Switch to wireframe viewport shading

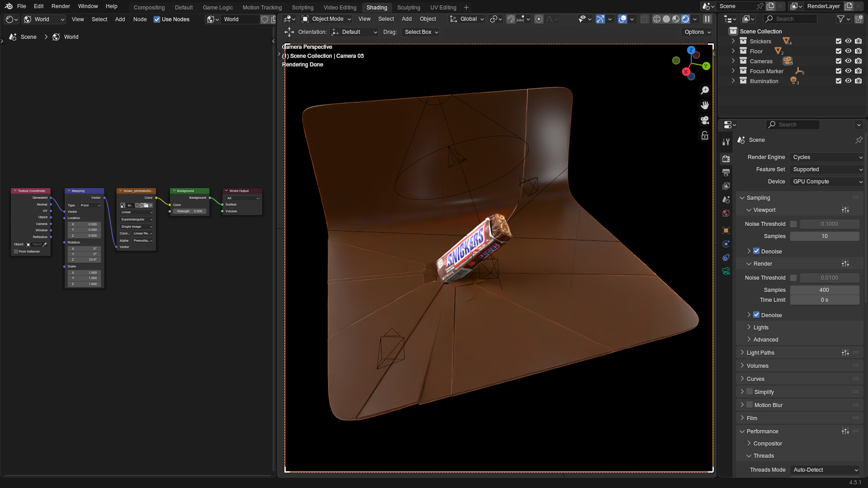pyautogui.click(x=656, y=19)
